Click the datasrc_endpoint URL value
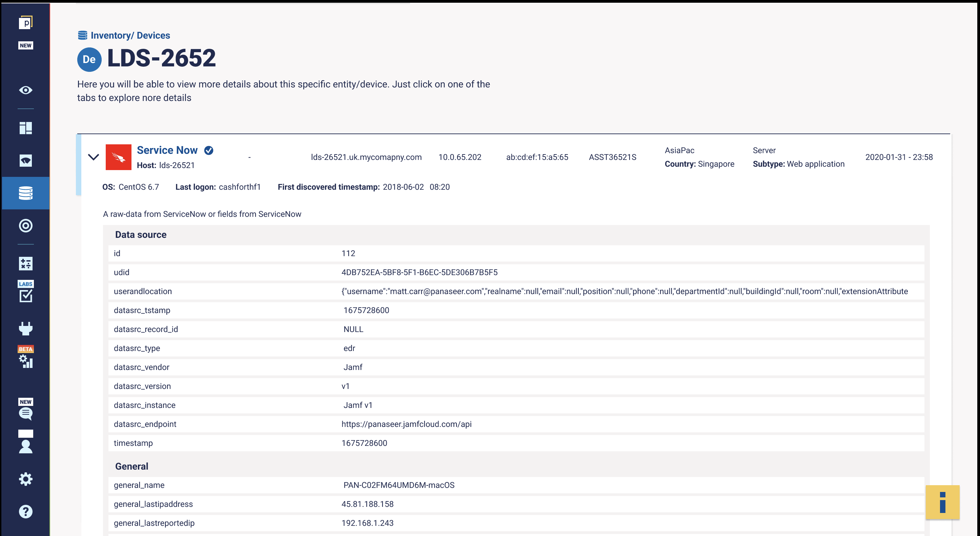The width and height of the screenshot is (980, 536). tap(406, 424)
